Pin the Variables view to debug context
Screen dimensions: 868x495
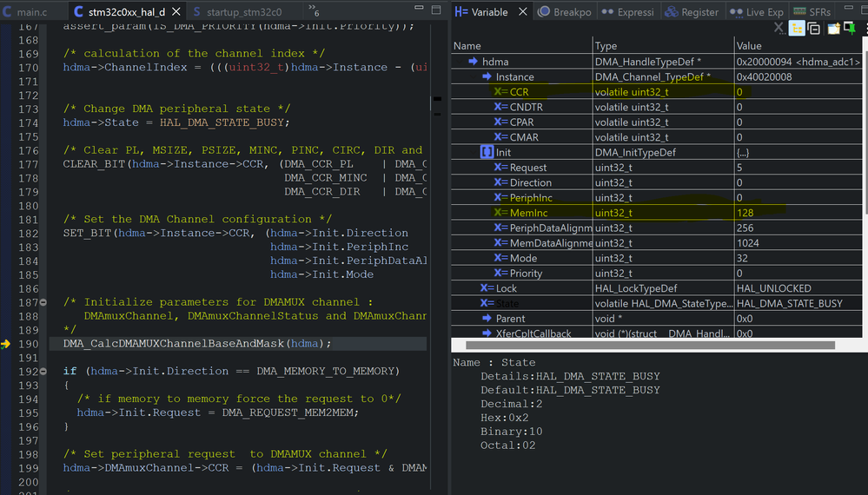(851, 28)
